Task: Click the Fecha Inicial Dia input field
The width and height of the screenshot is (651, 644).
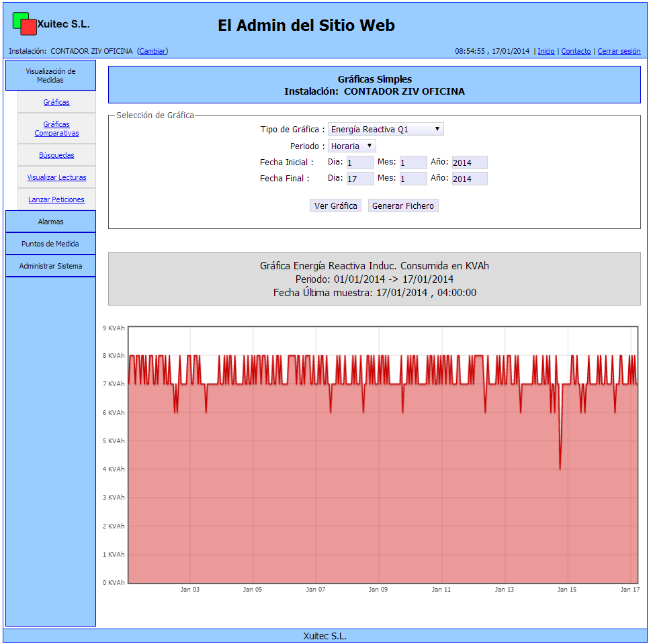Action: tap(360, 163)
